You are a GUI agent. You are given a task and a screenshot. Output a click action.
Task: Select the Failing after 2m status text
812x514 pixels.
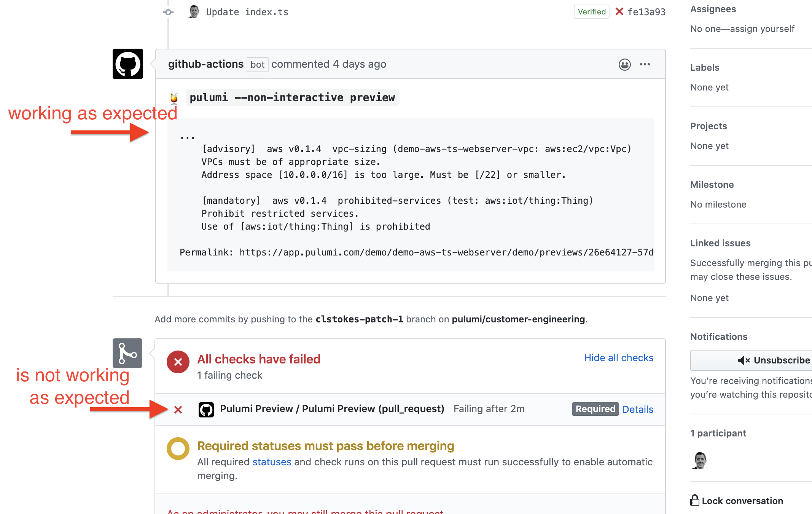[x=489, y=409]
